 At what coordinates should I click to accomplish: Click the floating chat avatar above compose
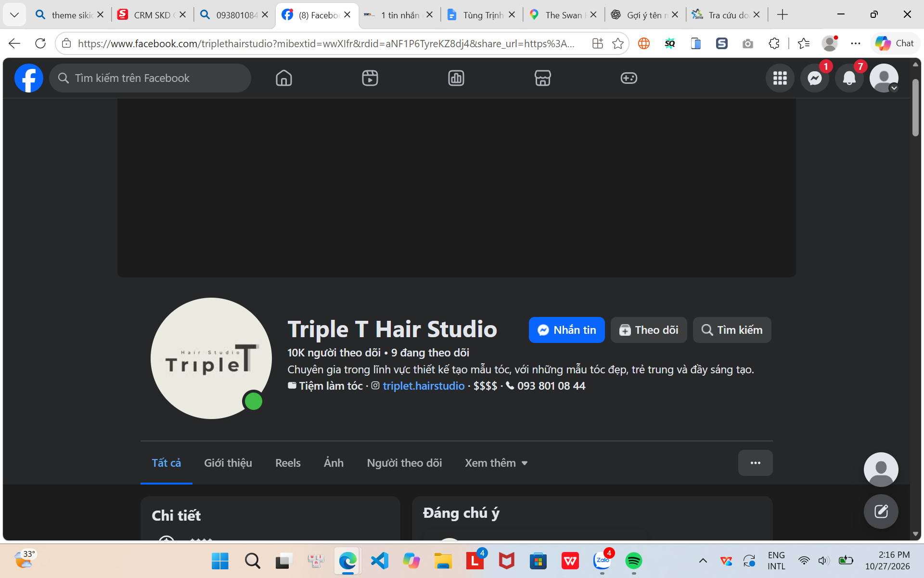click(x=881, y=469)
